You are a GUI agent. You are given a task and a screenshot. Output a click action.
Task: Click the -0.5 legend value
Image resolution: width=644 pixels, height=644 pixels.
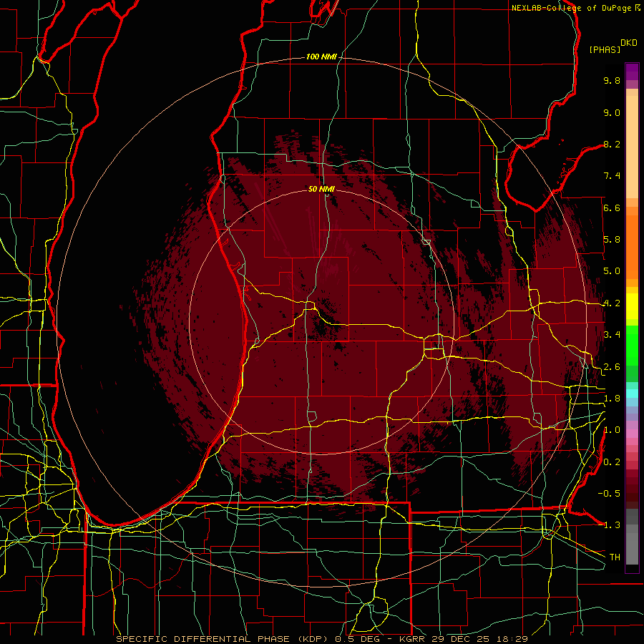609,494
